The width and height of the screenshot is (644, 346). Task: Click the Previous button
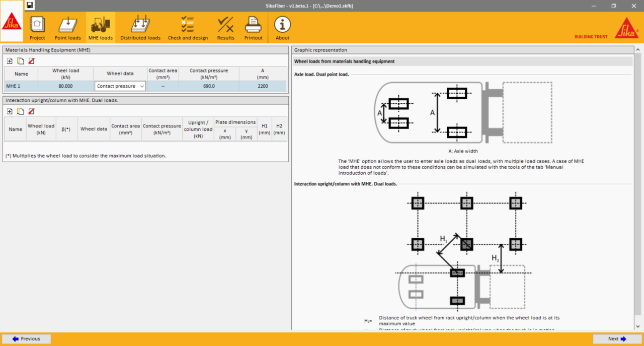click(x=26, y=339)
